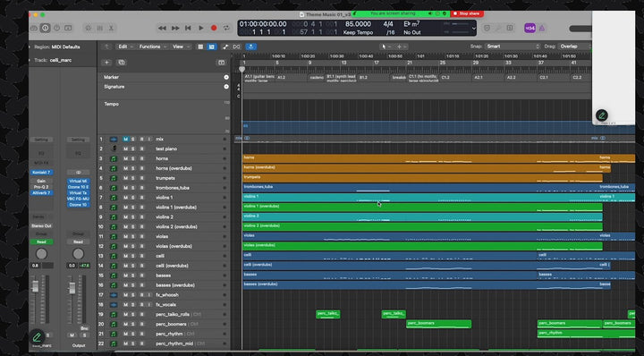Open the Snap Smart dropdown

click(513, 47)
